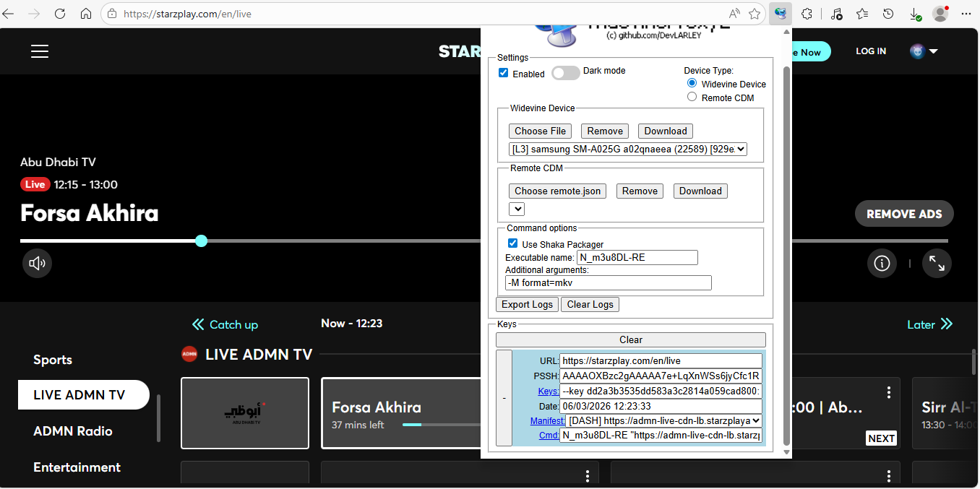Download the Remote CDM
This screenshot has height=489, width=980.
click(700, 191)
